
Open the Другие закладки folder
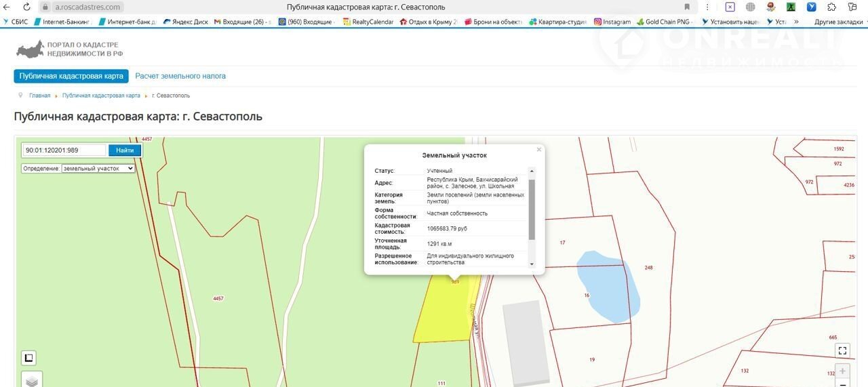tap(839, 22)
